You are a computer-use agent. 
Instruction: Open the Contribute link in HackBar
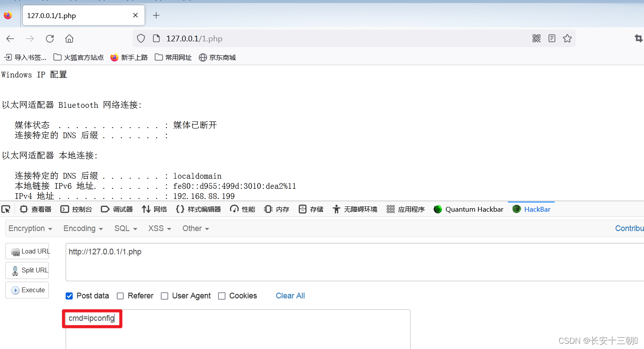tap(629, 228)
